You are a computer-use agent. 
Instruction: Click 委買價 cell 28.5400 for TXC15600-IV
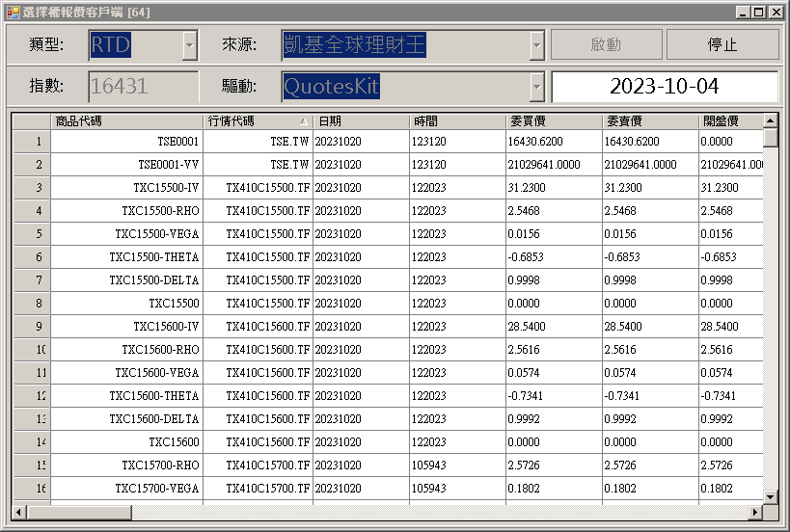click(x=554, y=327)
